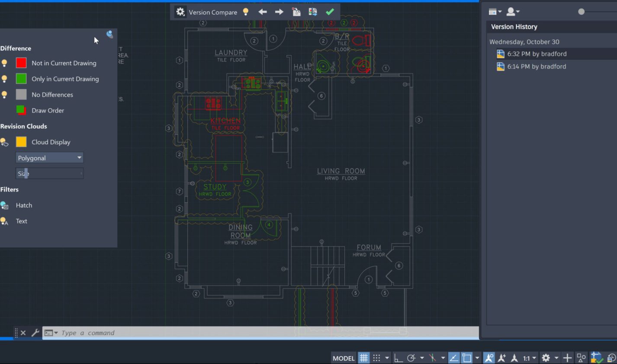This screenshot has width=617, height=364.
Task: Open Version Compare settings gear
Action: pyautogui.click(x=180, y=12)
